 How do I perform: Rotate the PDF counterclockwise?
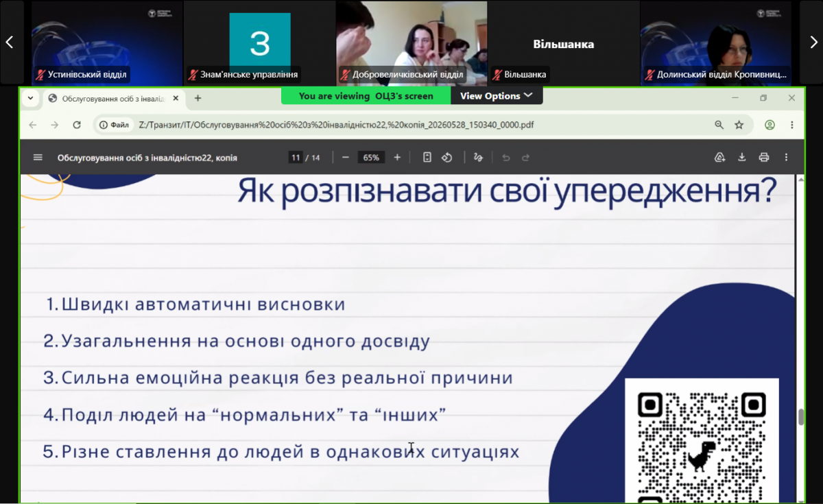(x=446, y=158)
